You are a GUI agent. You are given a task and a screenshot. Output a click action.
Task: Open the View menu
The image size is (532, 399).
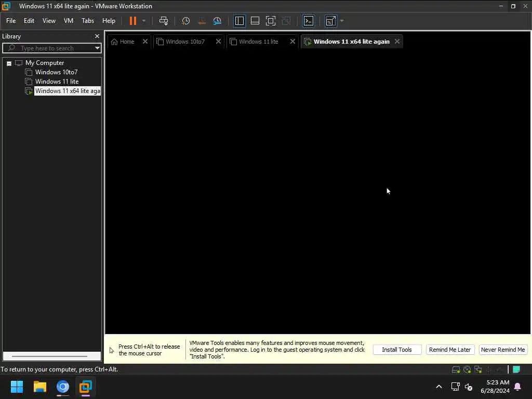coord(49,21)
